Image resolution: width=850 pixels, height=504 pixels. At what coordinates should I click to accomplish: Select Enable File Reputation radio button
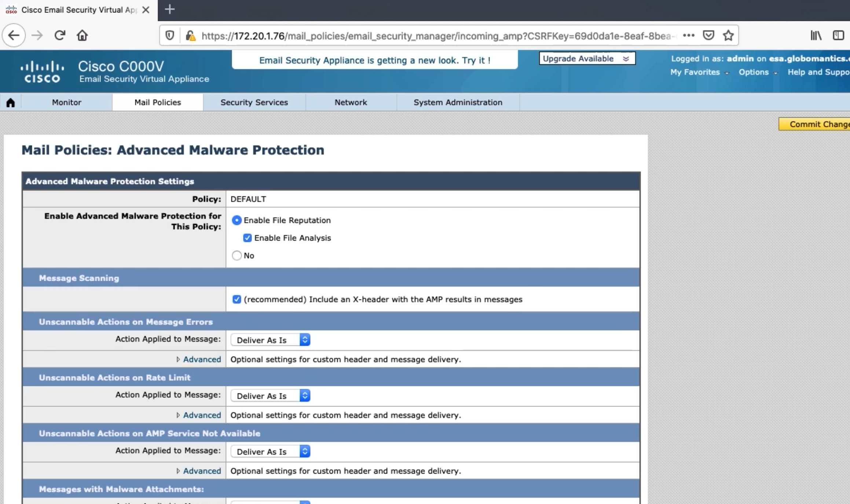[x=237, y=220]
